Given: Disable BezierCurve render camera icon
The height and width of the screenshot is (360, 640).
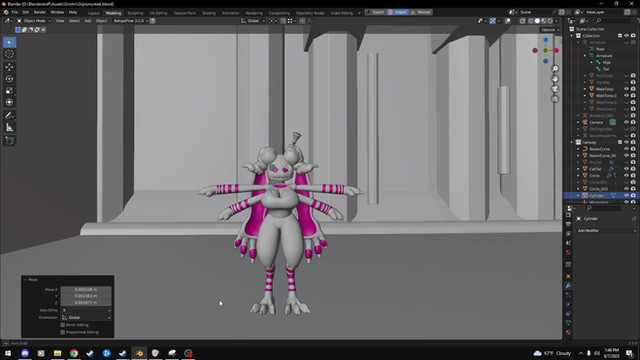Looking at the screenshot, I should tap(633, 149).
